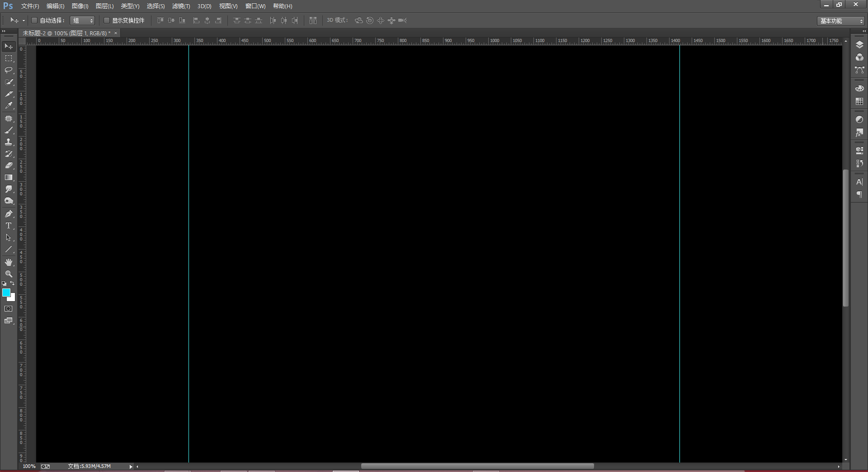Open the 基本功能 workspace dropdown
868x472 pixels.
[x=840, y=21]
